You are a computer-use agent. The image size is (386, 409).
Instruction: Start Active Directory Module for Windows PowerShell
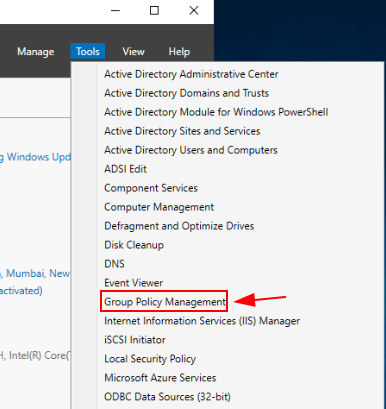pyautogui.click(x=216, y=112)
